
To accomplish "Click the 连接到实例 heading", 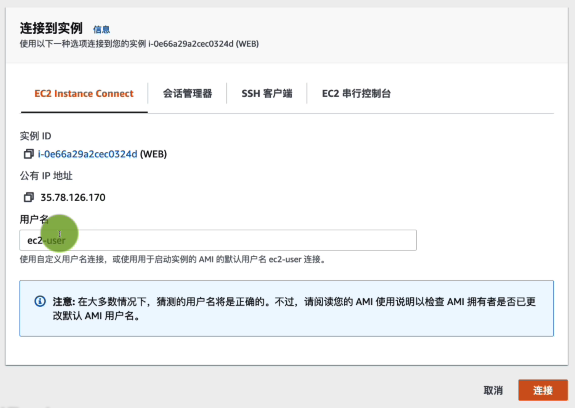I will (x=51, y=28).
